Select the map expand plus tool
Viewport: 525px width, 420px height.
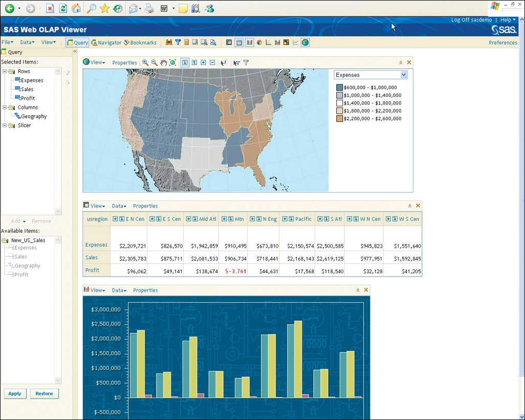203,62
